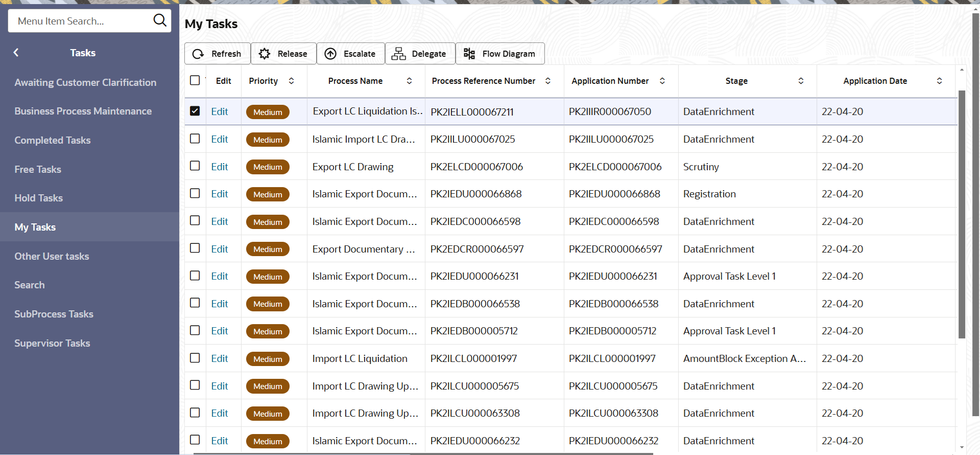Tick the PK2IEDU000066868 row checkbox
980x455 pixels.
[x=195, y=193]
